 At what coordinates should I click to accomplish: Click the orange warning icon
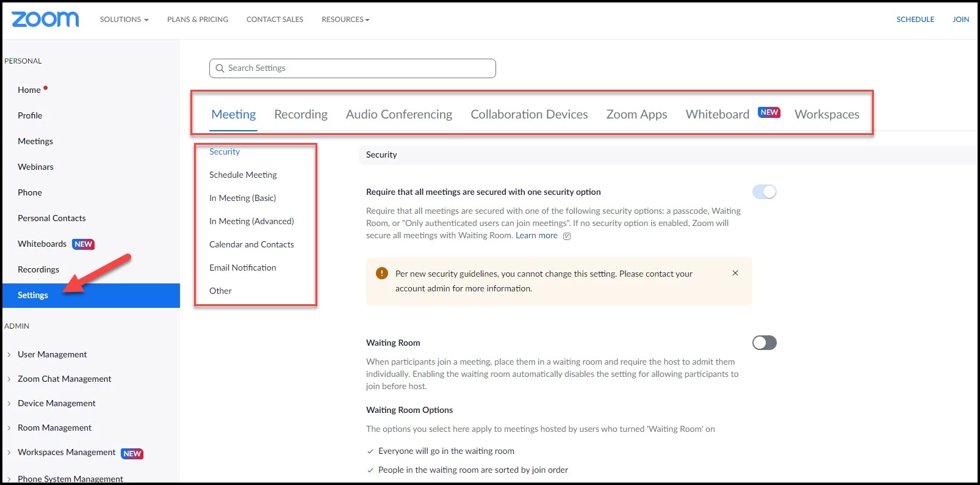click(382, 273)
